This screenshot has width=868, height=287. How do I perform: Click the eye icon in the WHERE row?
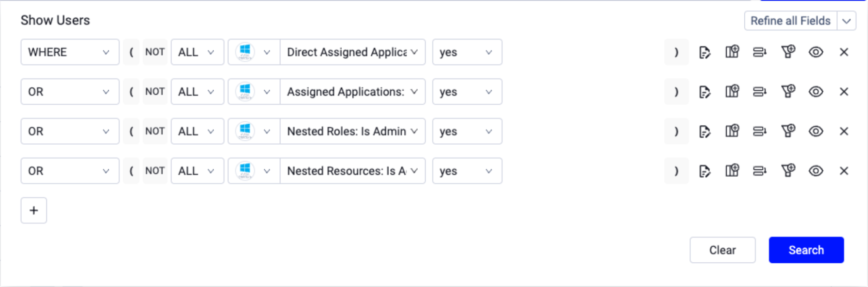click(816, 52)
